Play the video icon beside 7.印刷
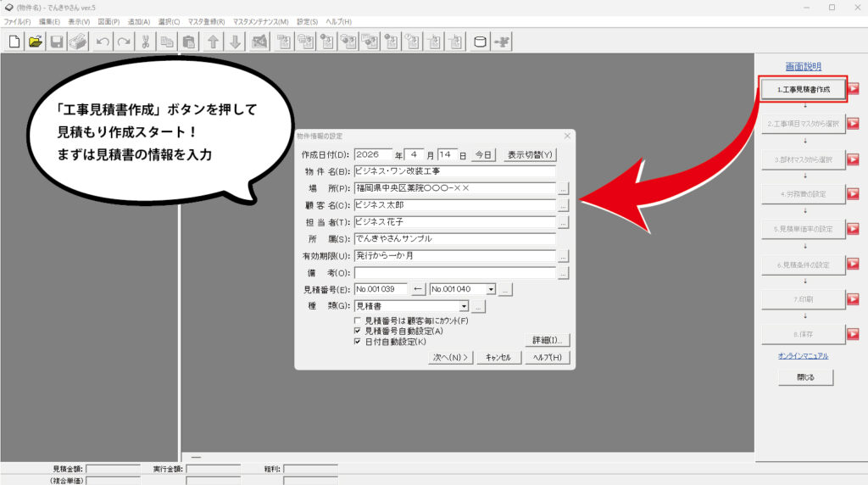This screenshot has width=868, height=485. (853, 299)
